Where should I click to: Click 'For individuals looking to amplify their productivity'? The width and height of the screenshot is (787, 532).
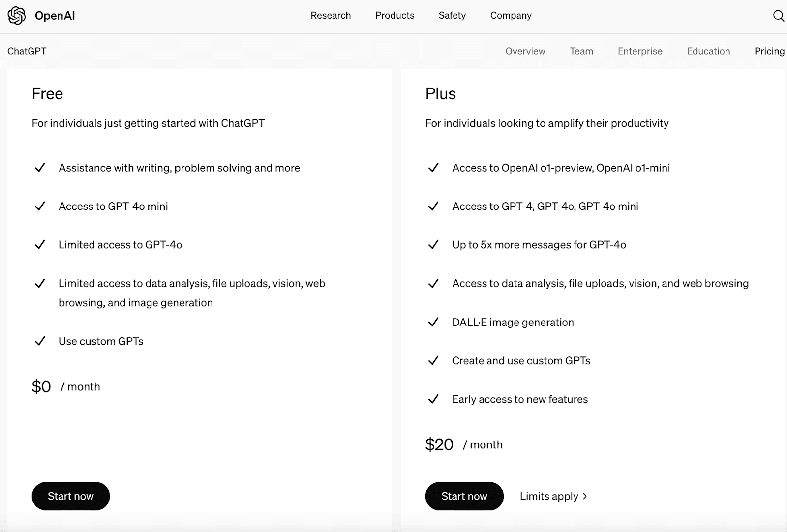(547, 123)
